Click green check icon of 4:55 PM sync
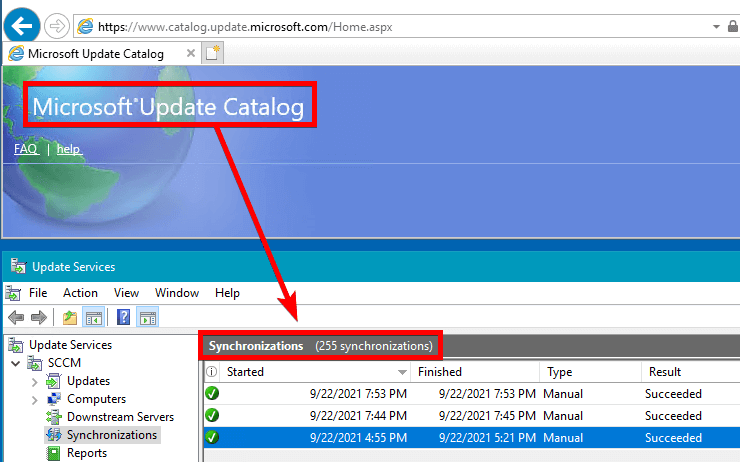This screenshot has height=462, width=740. point(212,437)
